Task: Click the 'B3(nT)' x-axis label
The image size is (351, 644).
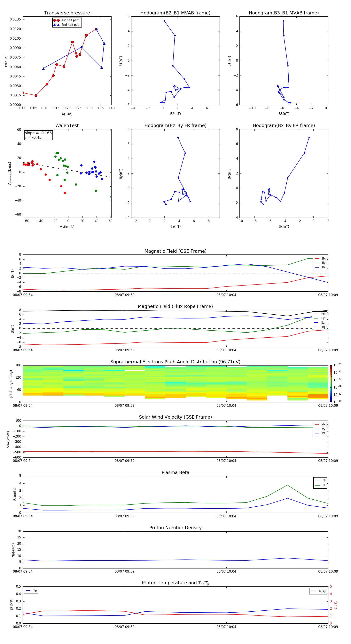Action: [x=284, y=114]
